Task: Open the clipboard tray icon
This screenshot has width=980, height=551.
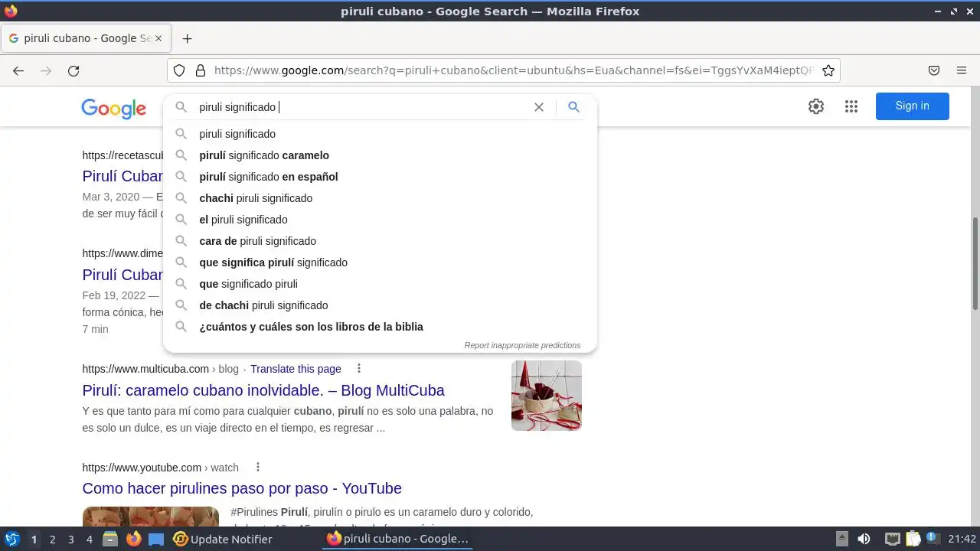Action: point(912,539)
